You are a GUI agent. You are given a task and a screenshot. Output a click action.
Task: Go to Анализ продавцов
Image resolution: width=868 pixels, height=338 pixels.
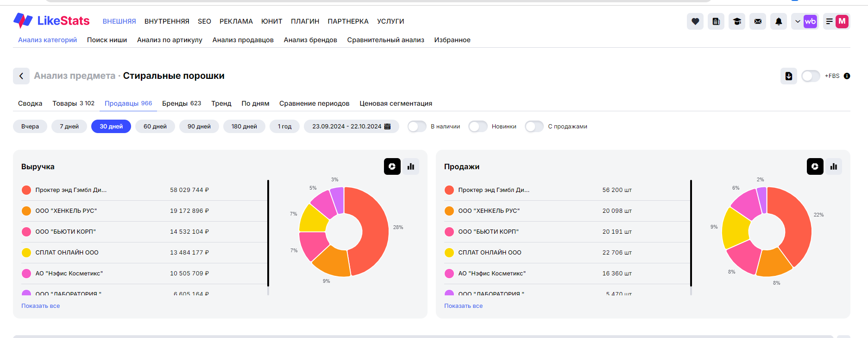tap(243, 40)
